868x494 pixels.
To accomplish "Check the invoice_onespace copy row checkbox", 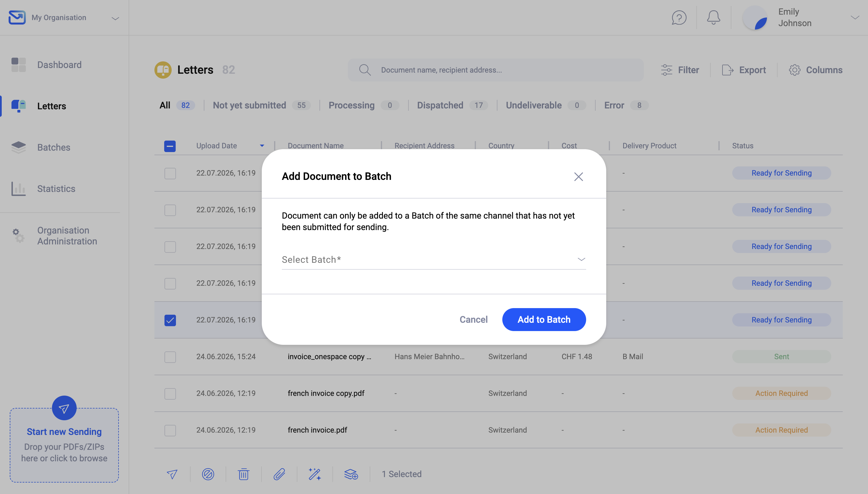I will tap(170, 357).
